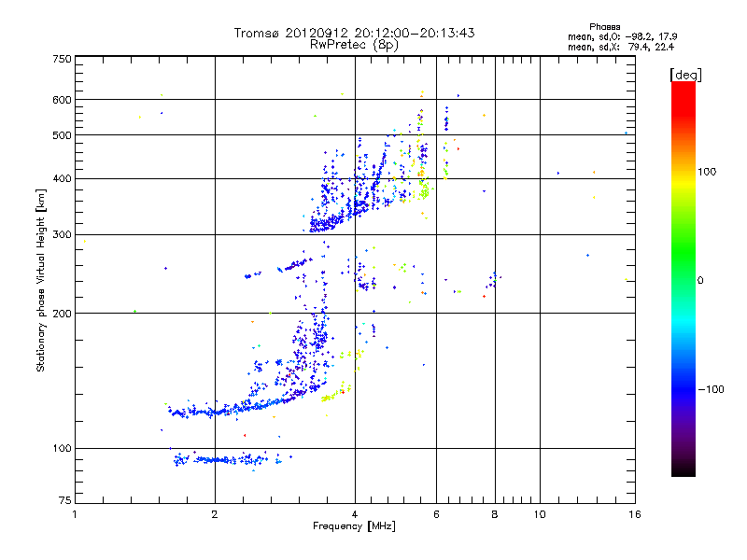747x560 pixels.
Task: Click the y-axis tick label 750
Action: [62, 59]
